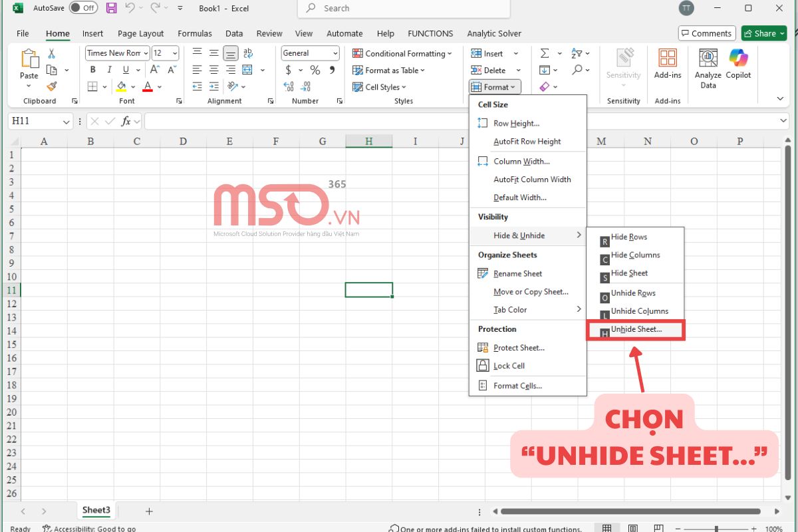Click the Undo arrow icon
Screen dimensions: 798x532
(x=130, y=8)
